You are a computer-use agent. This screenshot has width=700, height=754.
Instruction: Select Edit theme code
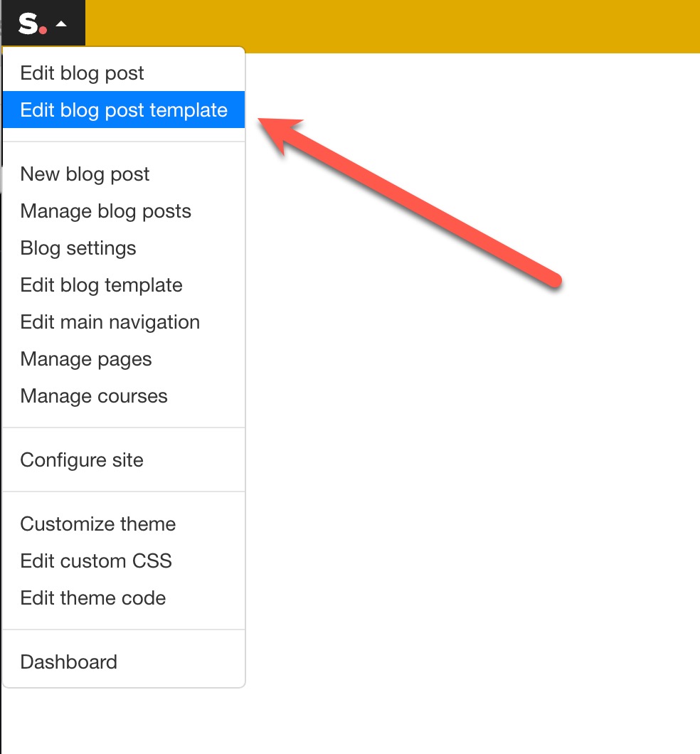[93, 598]
